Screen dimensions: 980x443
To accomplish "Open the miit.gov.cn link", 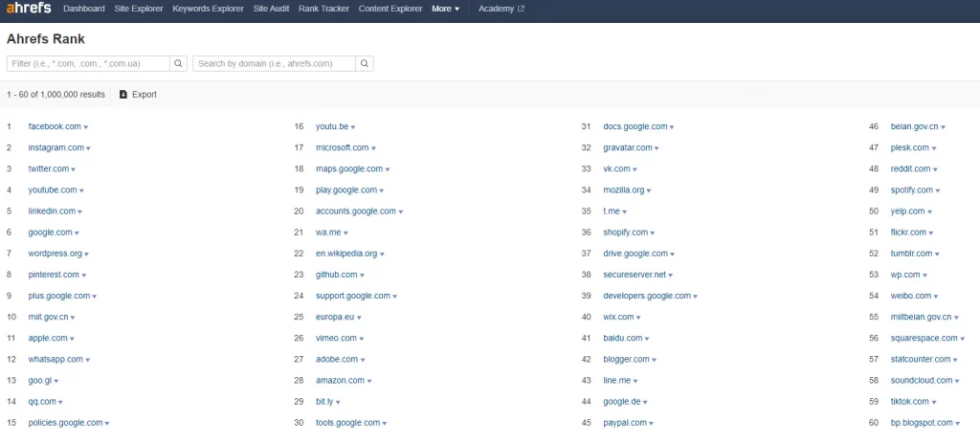I will point(48,317).
